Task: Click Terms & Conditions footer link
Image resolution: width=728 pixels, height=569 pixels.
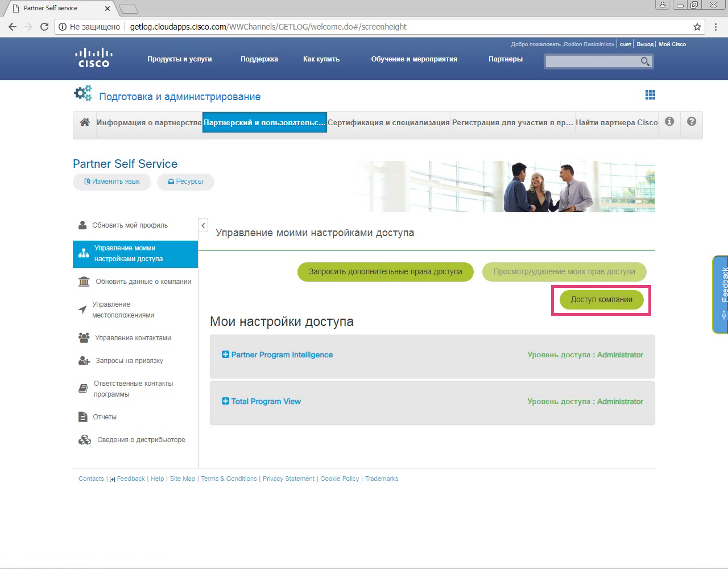Action: 229,479
